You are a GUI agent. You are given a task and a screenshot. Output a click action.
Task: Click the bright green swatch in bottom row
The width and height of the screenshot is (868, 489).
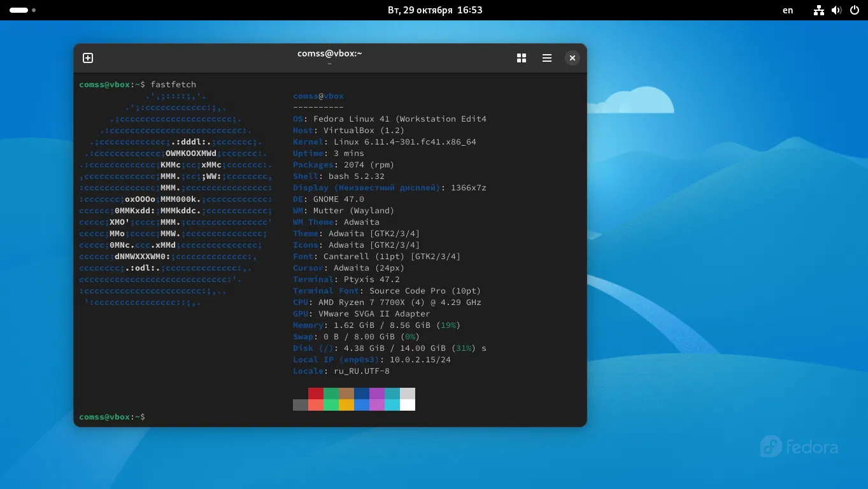tap(331, 405)
